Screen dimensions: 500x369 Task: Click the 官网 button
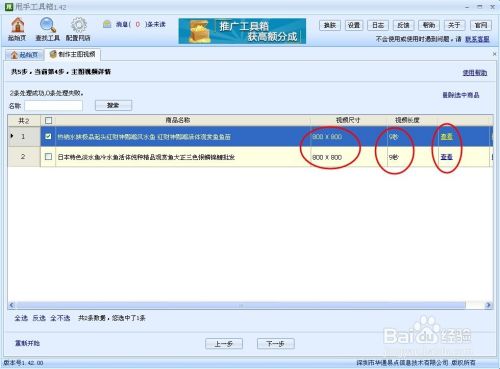coord(481,25)
